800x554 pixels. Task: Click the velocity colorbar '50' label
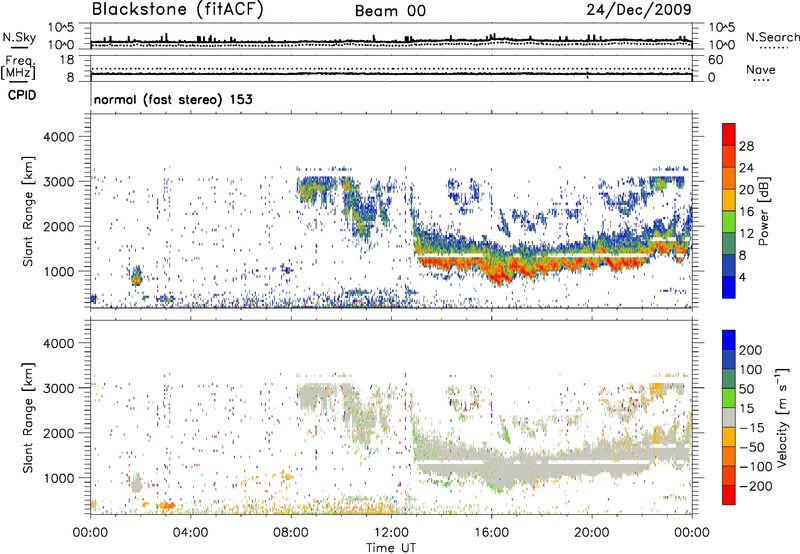click(x=746, y=389)
